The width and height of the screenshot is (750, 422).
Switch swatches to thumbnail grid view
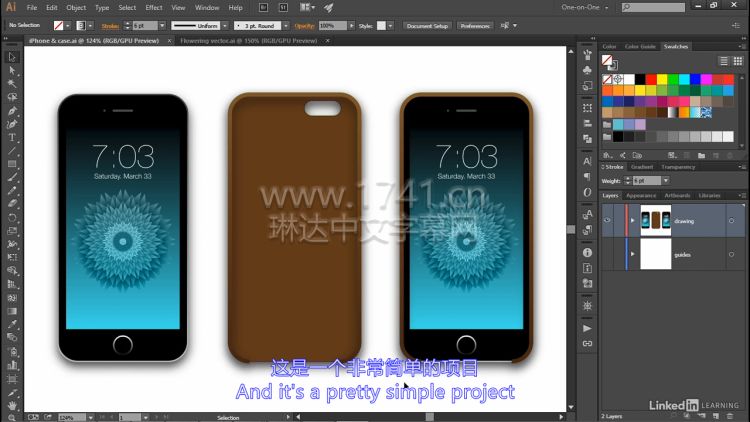738,61
